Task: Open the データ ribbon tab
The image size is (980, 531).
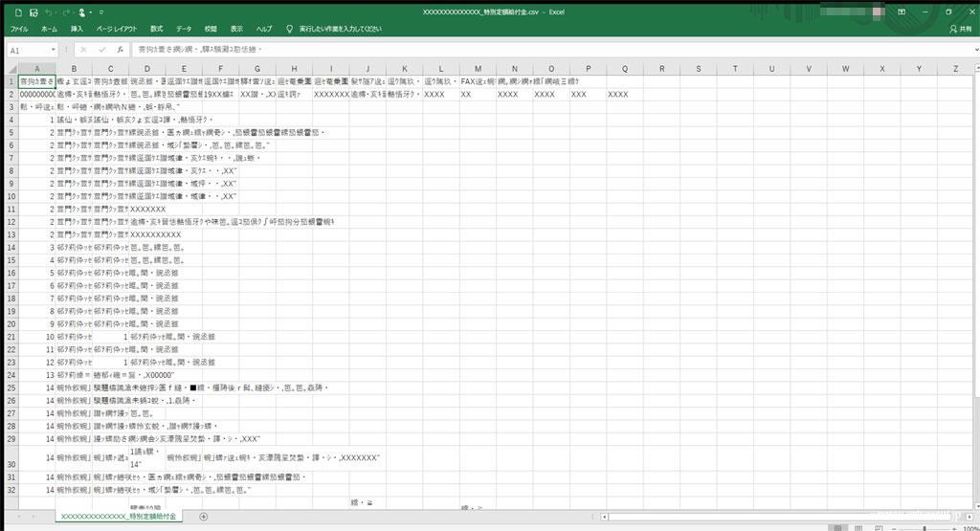Action: pyautogui.click(x=184, y=29)
